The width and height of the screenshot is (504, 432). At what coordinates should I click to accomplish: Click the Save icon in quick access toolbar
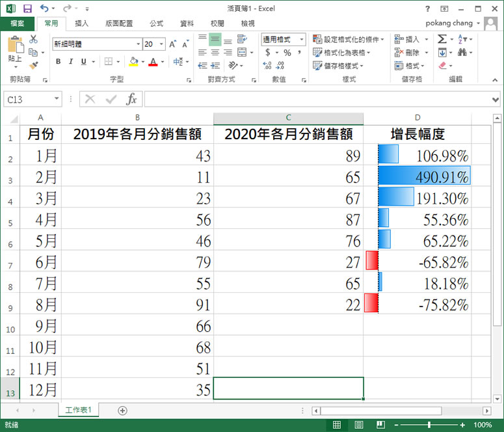point(27,9)
